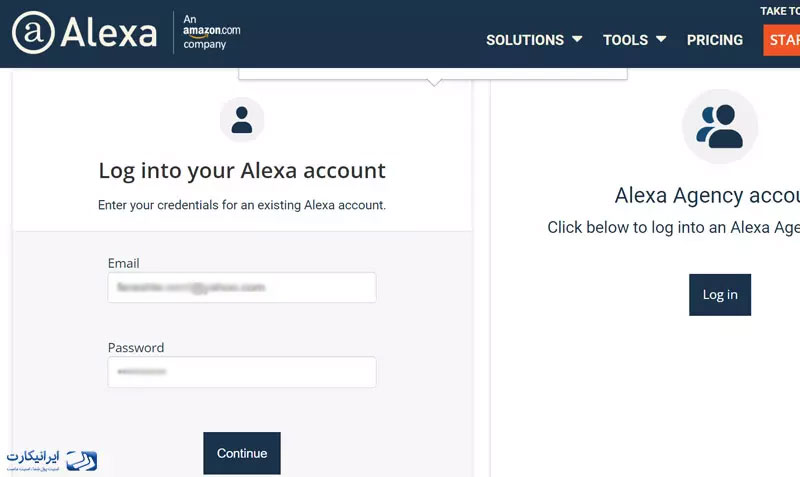This screenshot has width=800, height=477.
Task: Click the Email field label
Action: coord(123,263)
